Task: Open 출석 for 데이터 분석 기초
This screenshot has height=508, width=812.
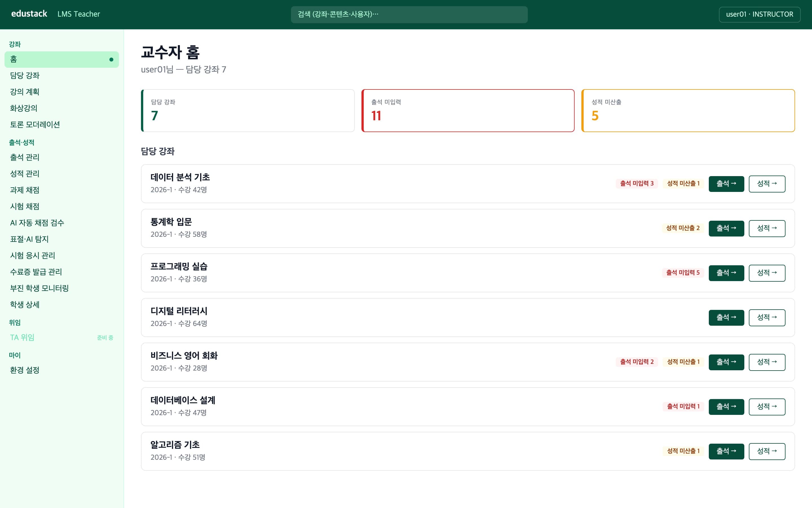Action: coord(726,184)
